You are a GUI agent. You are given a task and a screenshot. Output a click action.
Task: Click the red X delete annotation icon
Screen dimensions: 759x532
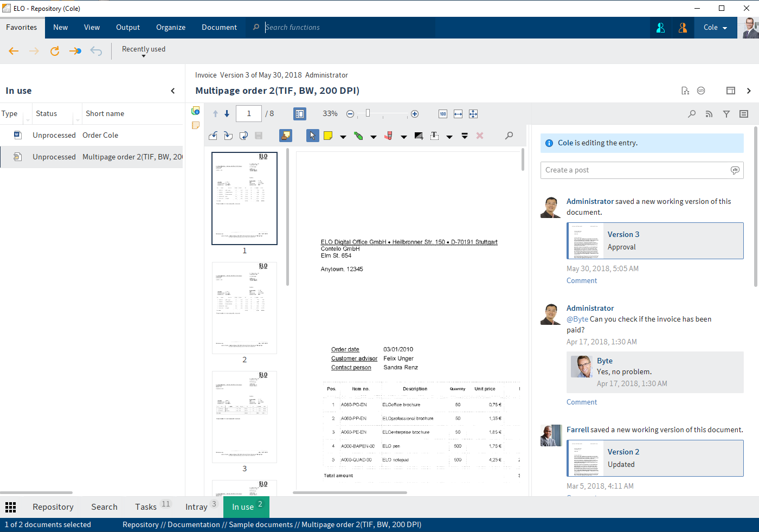click(x=480, y=136)
